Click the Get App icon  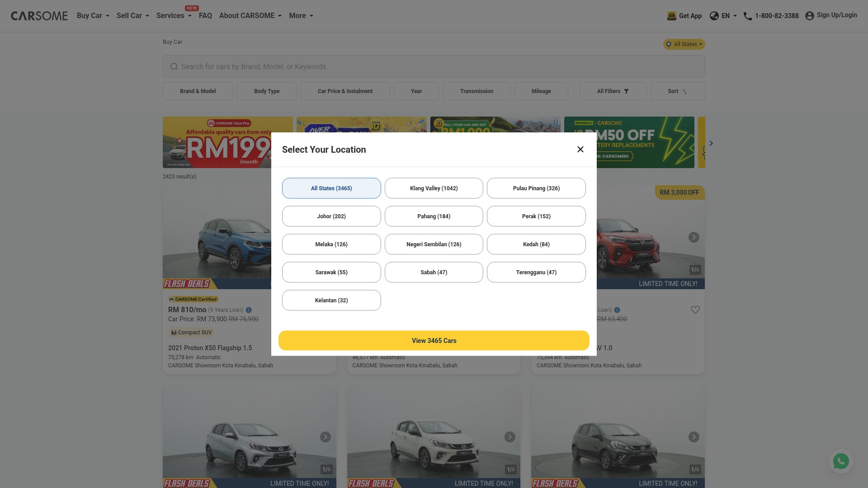672,16
